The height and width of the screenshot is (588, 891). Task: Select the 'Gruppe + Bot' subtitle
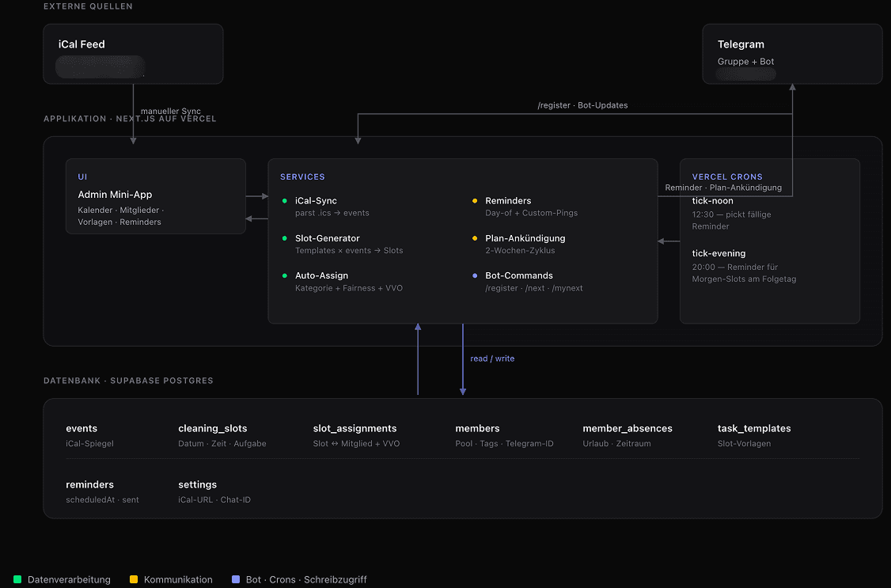pos(745,62)
